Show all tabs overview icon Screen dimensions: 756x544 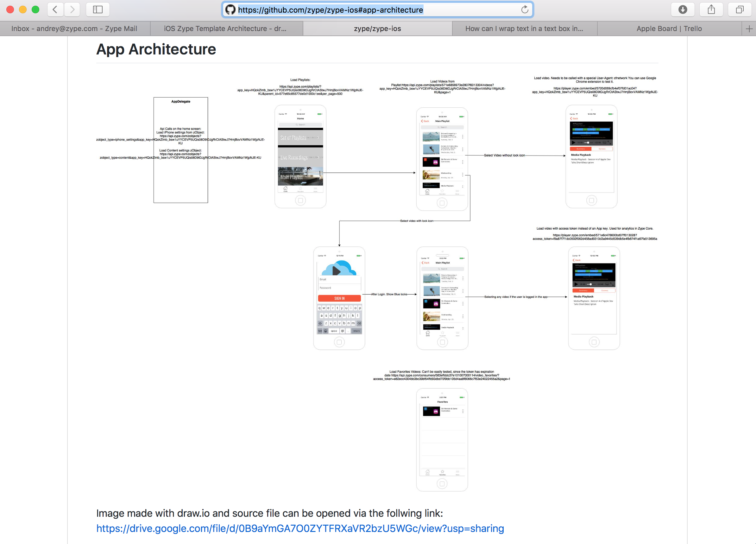(x=740, y=10)
